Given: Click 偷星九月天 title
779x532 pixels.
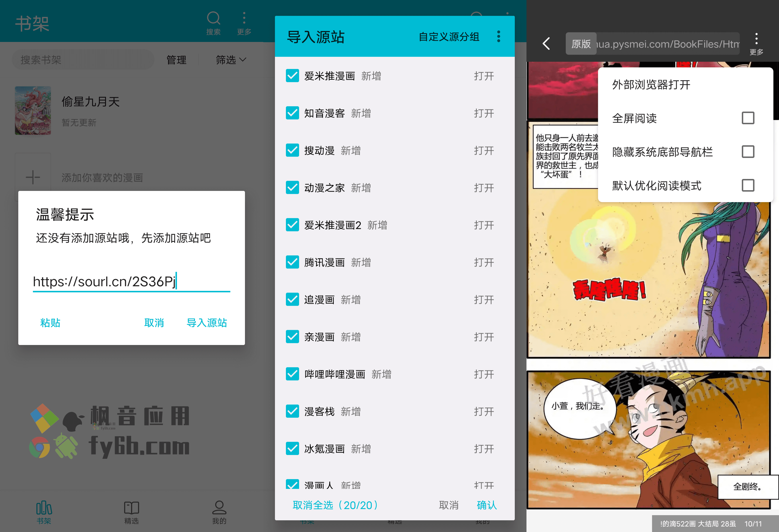Looking at the screenshot, I should [x=90, y=102].
